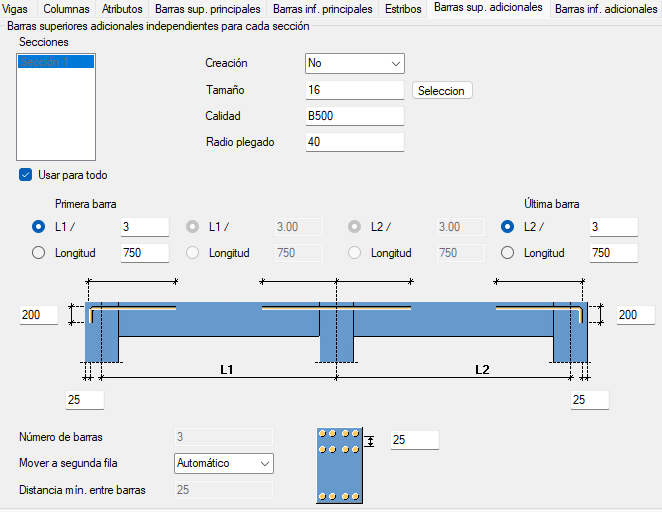662x512 pixels.
Task: Choose the L2 / option for Última barra
Action: pyautogui.click(x=507, y=227)
